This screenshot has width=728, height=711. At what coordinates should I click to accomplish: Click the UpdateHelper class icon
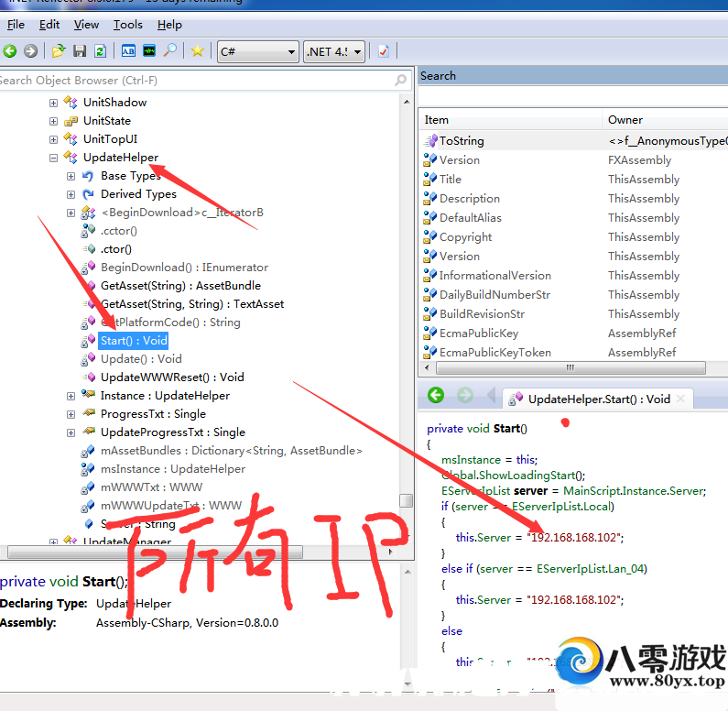tap(71, 157)
